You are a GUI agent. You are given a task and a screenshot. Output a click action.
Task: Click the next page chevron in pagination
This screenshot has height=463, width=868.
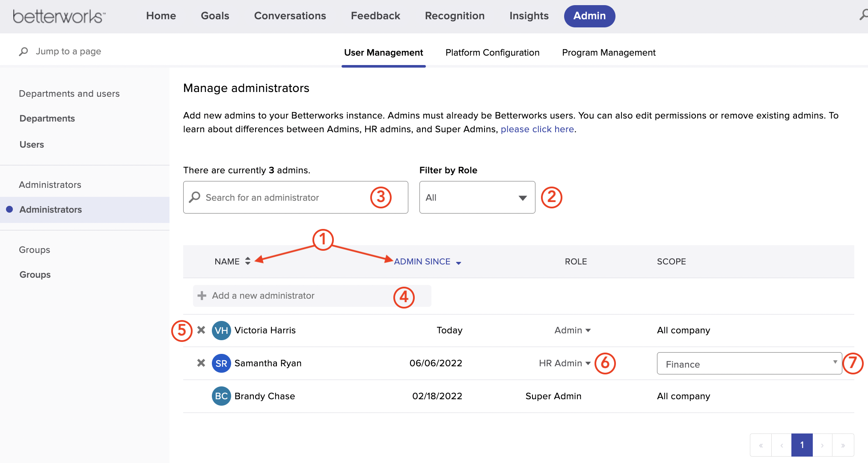[x=822, y=445]
